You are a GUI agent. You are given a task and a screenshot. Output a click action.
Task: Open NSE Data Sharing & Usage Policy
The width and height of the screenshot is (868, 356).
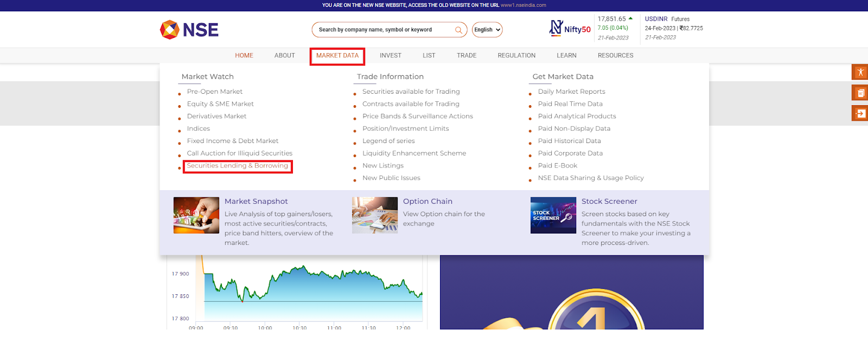[x=591, y=178]
